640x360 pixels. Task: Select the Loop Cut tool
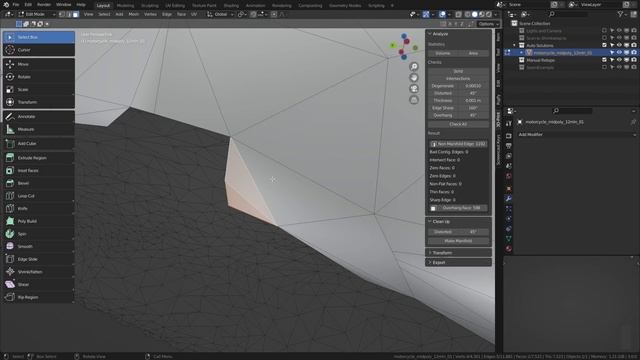tap(39, 196)
